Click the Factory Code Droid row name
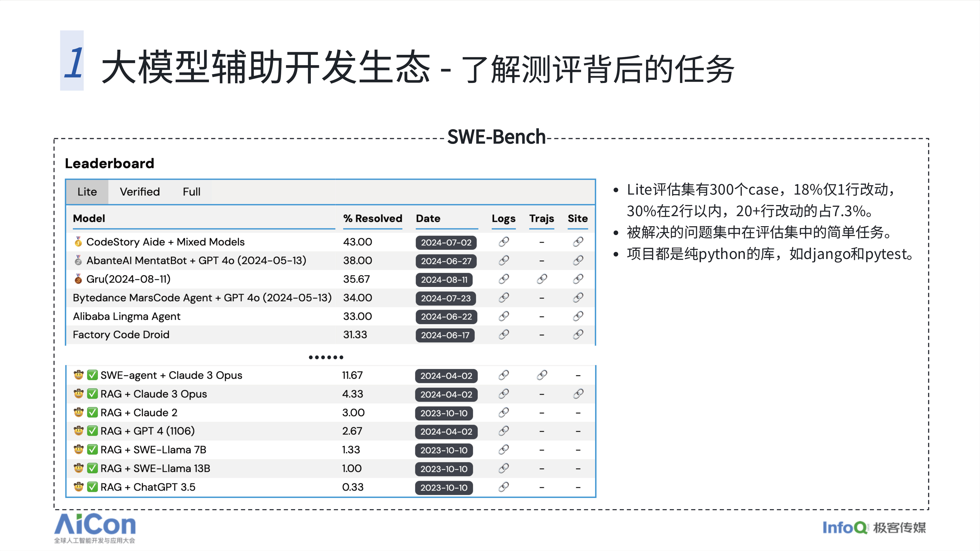 point(121,335)
